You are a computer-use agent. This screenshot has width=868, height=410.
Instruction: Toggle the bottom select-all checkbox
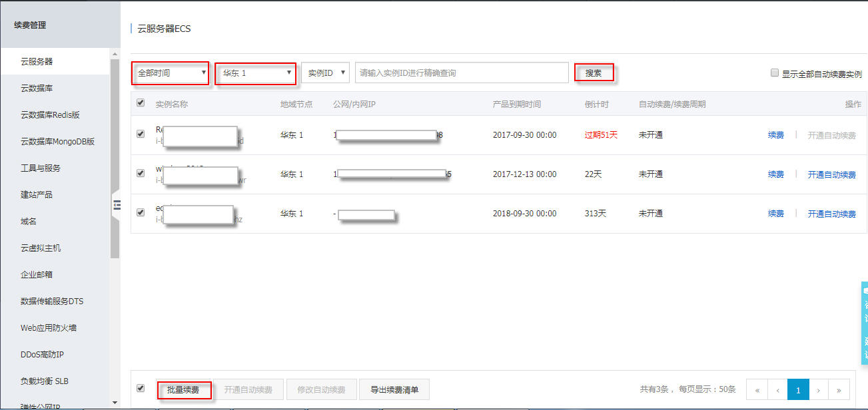[141, 388]
